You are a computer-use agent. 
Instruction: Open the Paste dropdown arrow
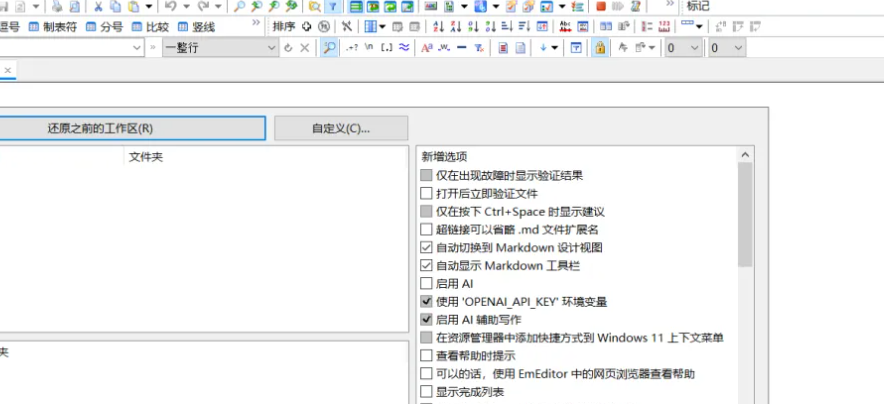[x=148, y=7]
